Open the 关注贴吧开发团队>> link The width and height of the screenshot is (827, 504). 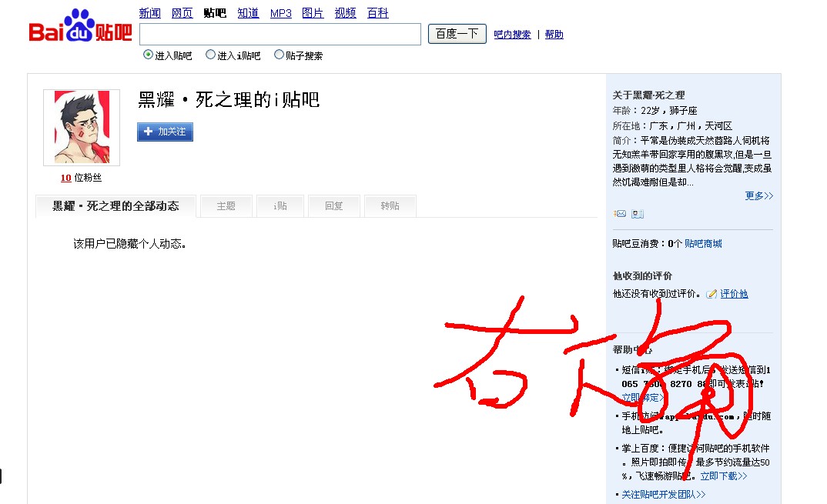pyautogui.click(x=664, y=495)
